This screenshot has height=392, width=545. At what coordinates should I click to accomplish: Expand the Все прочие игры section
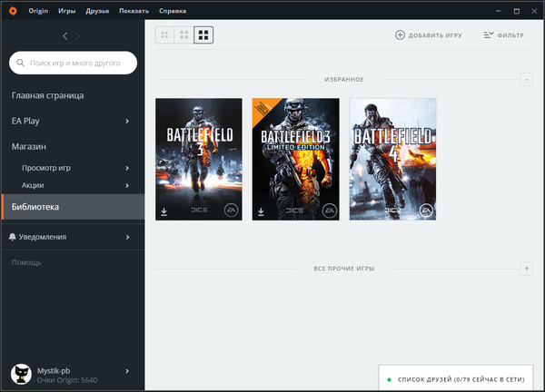point(526,269)
